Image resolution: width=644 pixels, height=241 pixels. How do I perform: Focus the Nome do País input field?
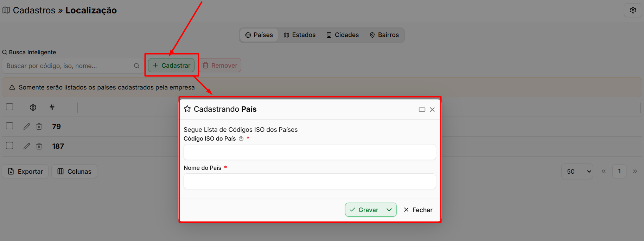tap(310, 181)
